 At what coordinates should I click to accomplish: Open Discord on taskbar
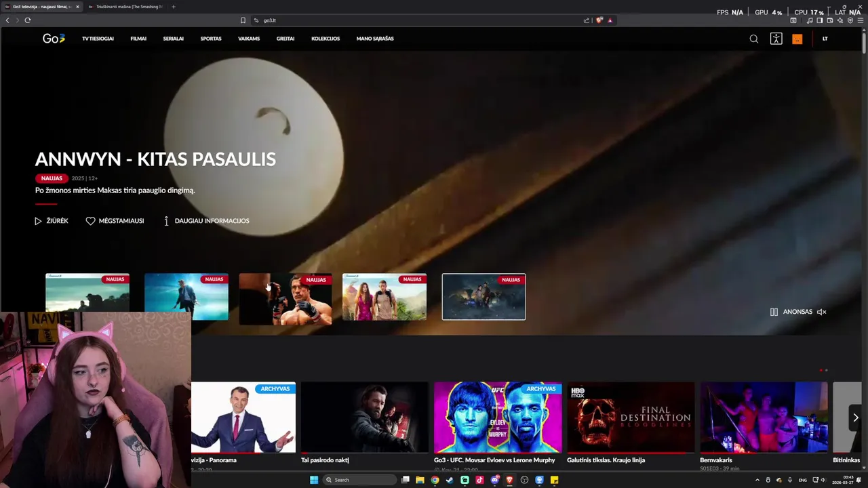(495, 480)
